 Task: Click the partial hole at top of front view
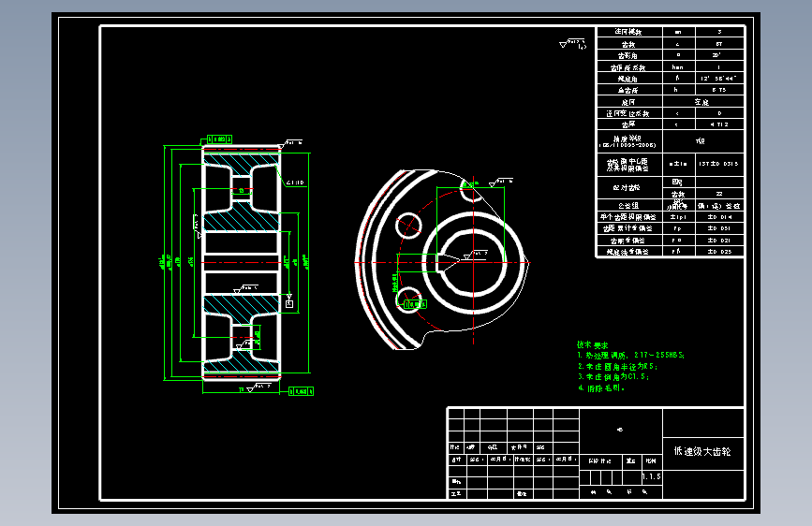point(471,191)
